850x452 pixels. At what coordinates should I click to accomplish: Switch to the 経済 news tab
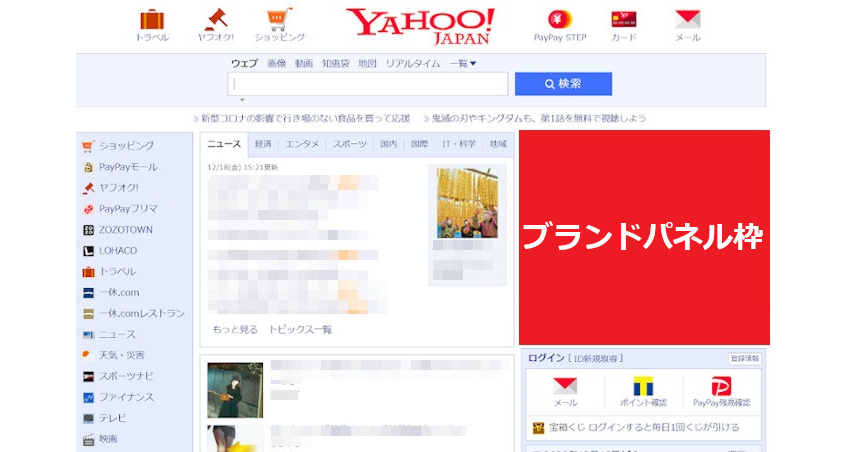263,144
